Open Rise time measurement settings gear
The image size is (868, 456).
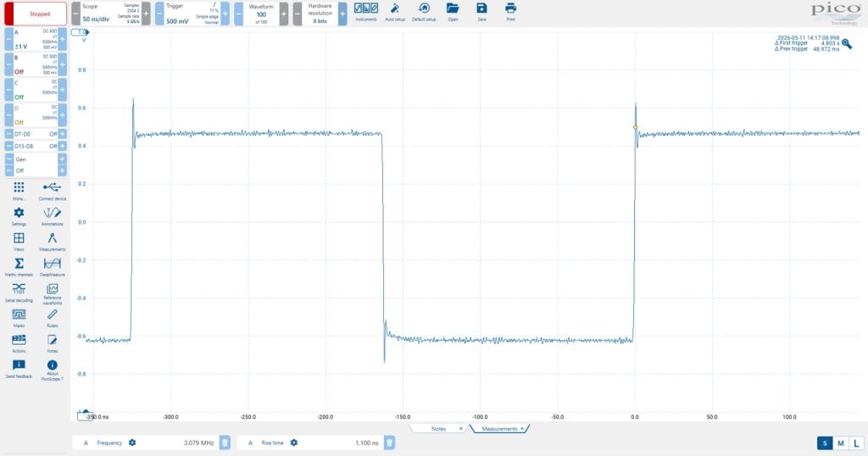click(x=294, y=442)
